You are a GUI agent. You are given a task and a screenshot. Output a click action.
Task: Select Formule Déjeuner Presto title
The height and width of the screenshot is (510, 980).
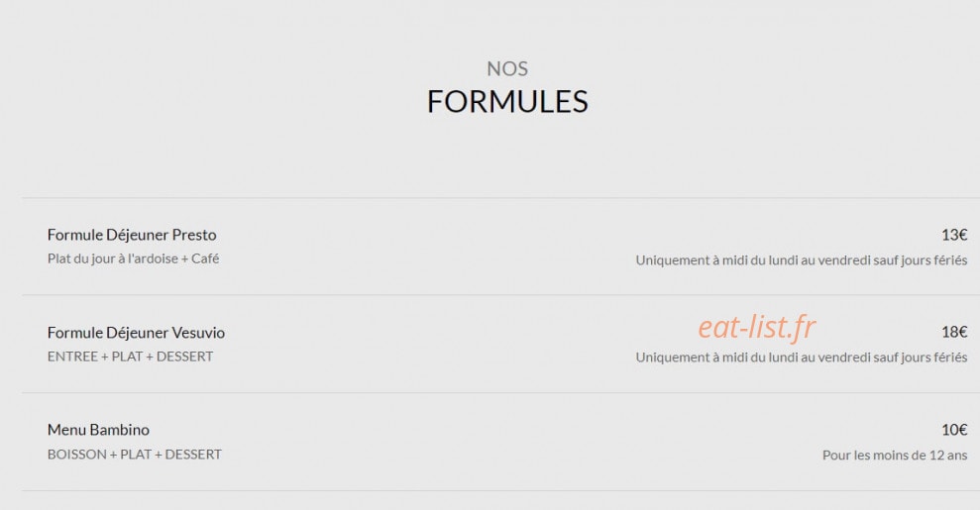(132, 235)
